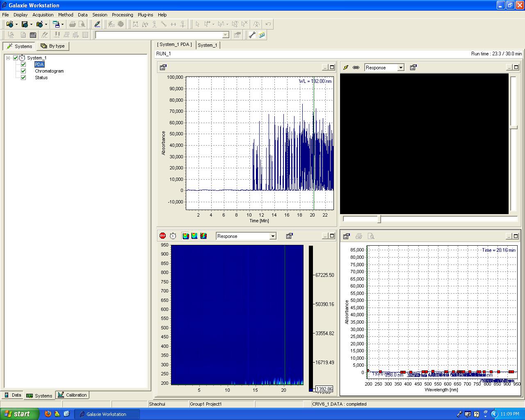Image resolution: width=525 pixels, height=420 pixels.
Task: Open the Acquisition menu
Action: click(43, 15)
